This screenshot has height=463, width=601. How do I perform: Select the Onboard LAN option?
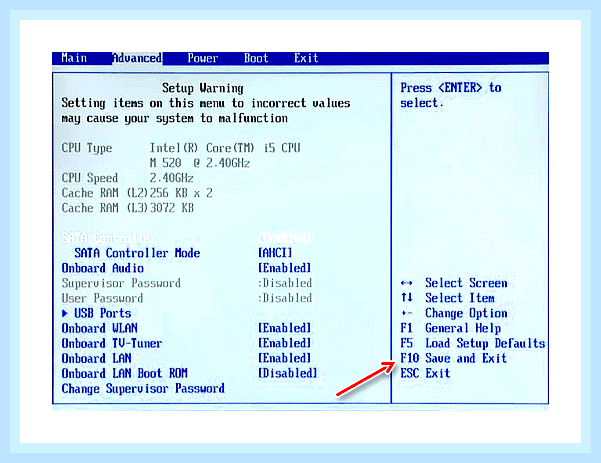point(97,358)
